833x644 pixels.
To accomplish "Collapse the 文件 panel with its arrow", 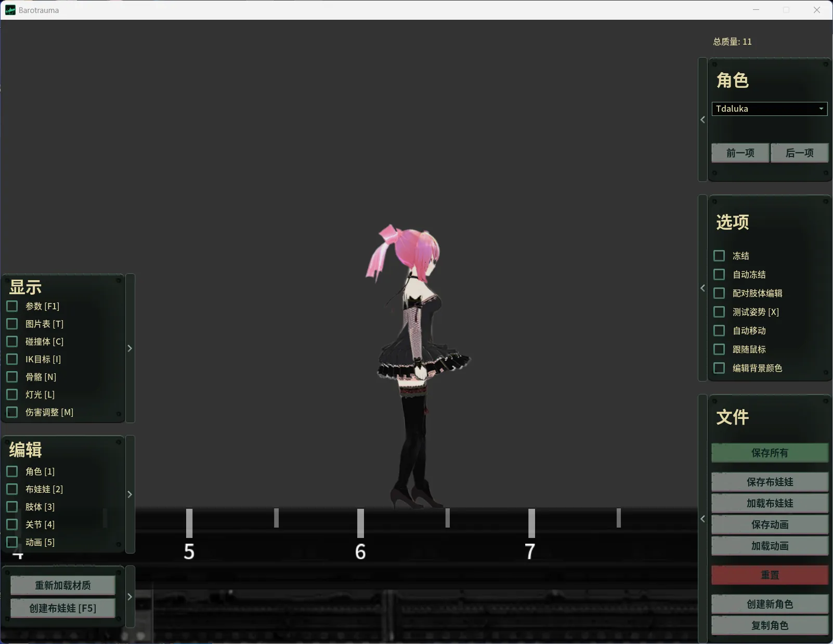I will click(x=702, y=519).
